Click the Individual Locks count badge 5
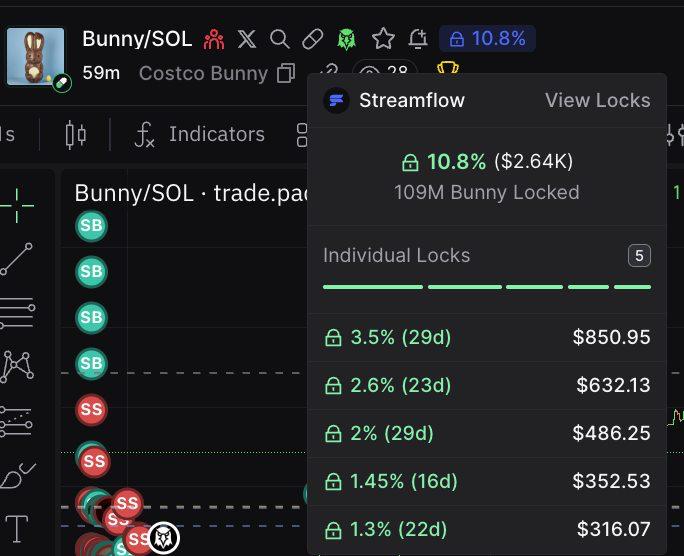 [x=639, y=256]
